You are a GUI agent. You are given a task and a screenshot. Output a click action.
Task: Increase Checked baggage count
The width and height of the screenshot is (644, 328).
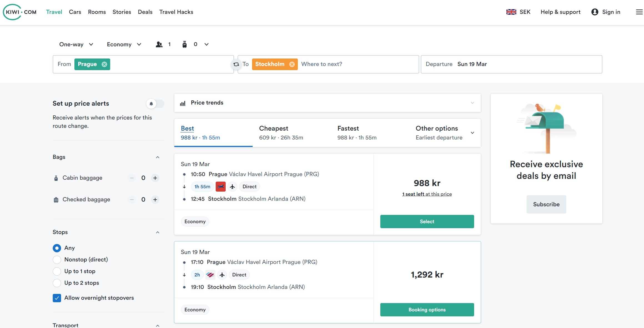[155, 200]
